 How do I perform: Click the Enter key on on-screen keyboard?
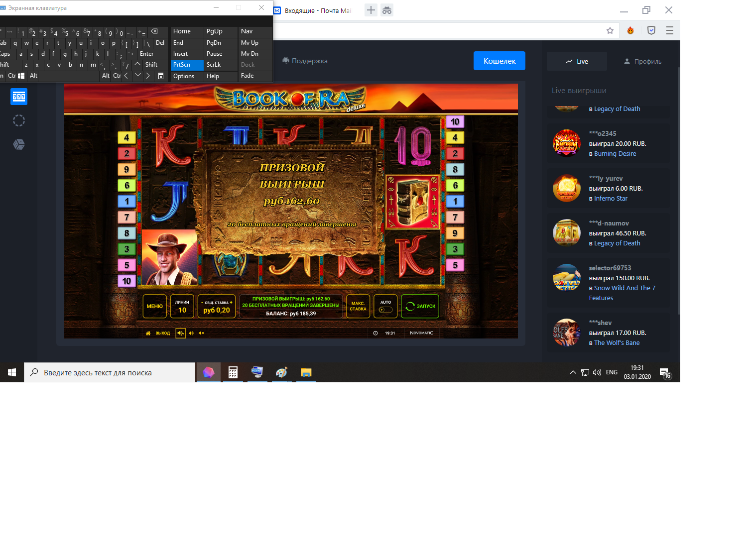click(x=153, y=54)
